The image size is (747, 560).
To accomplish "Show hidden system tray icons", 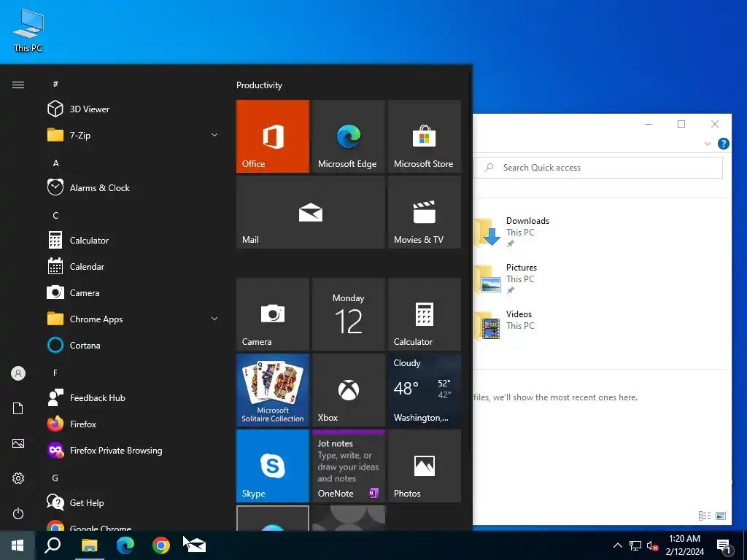I will pyautogui.click(x=617, y=545).
